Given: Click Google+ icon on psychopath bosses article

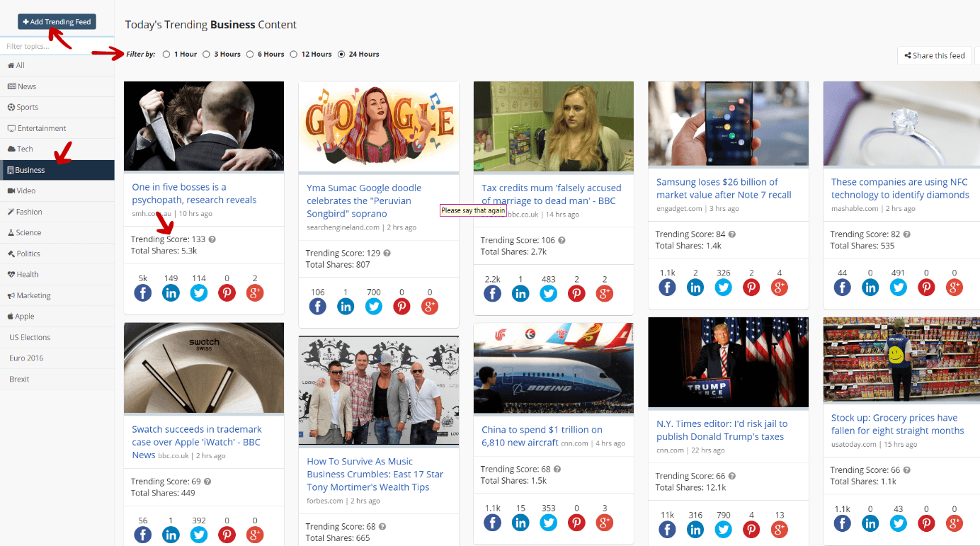Looking at the screenshot, I should click(255, 292).
